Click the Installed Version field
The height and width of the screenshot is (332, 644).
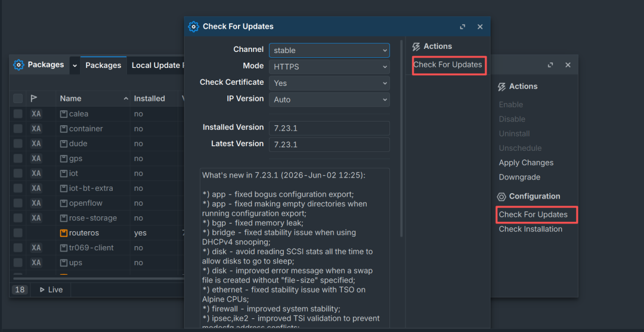point(329,128)
